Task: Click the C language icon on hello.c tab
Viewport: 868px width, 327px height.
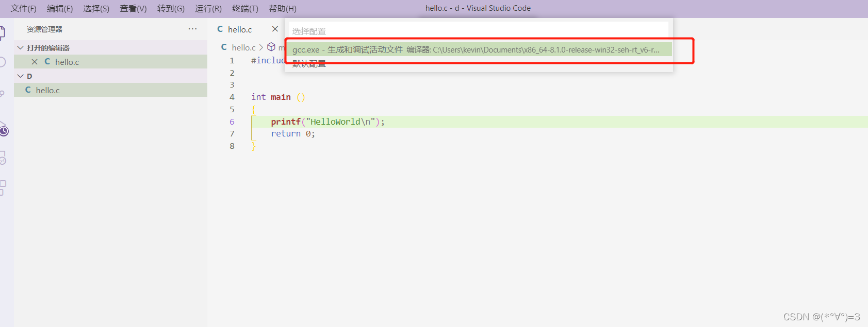Action: 220,29
